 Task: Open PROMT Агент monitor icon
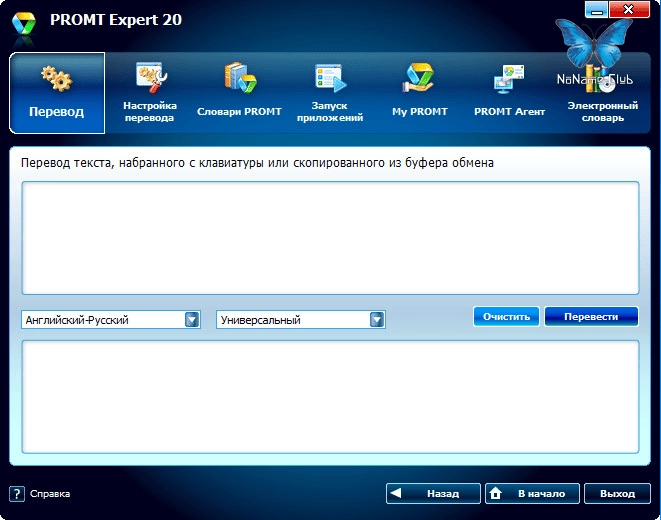[x=509, y=79]
